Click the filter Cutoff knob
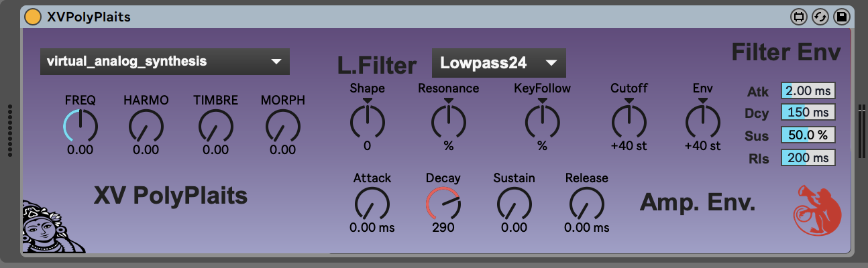 point(629,121)
